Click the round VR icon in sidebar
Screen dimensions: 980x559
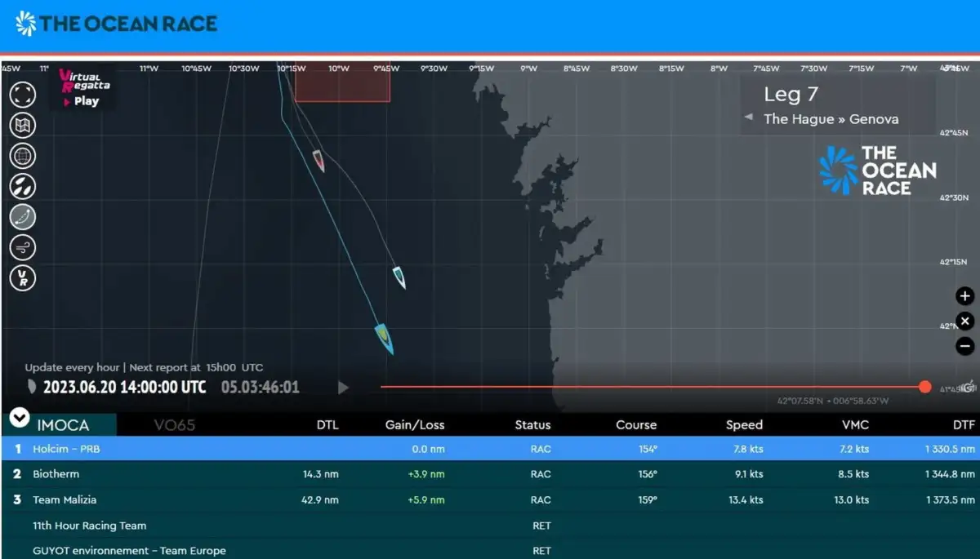coord(22,277)
